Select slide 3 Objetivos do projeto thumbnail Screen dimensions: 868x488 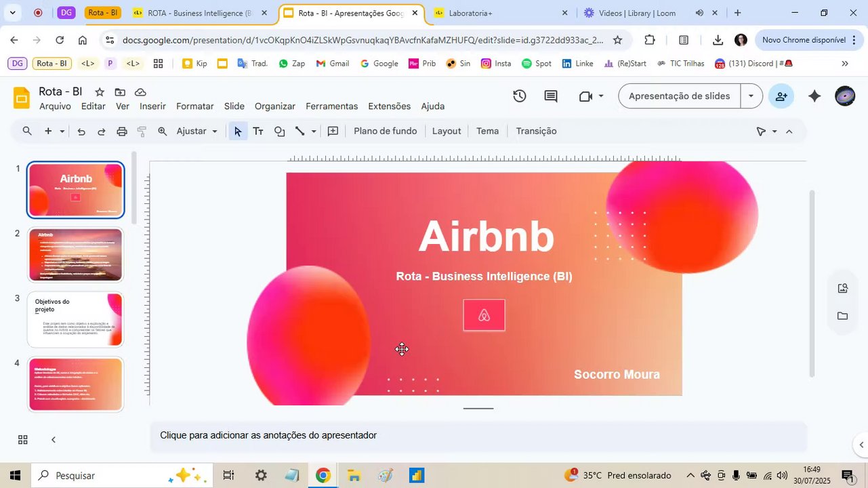coord(75,320)
